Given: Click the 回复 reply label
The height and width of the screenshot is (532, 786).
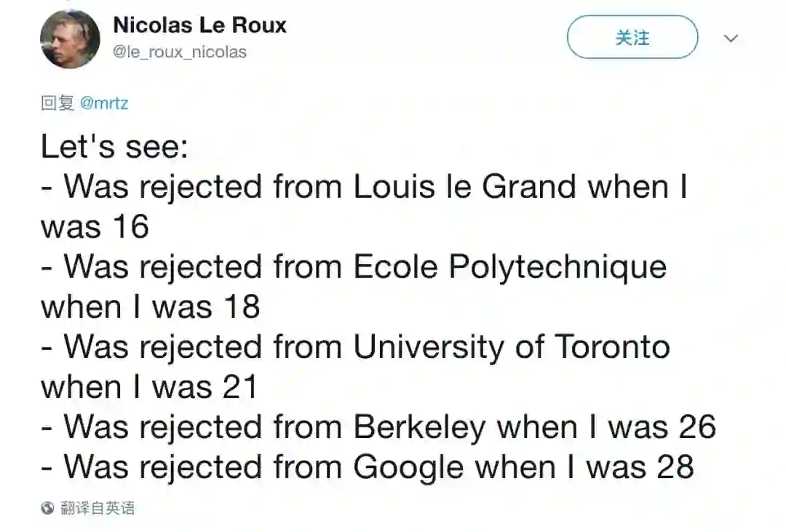Looking at the screenshot, I should click(57, 103).
